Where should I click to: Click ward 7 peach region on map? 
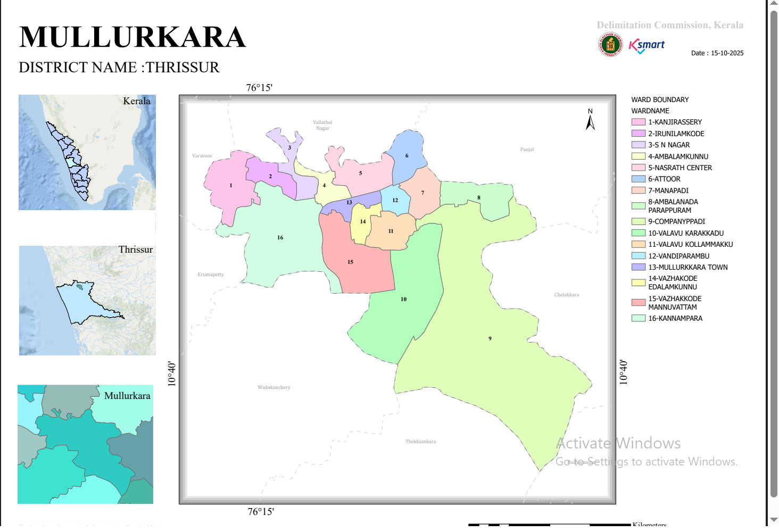point(423,193)
